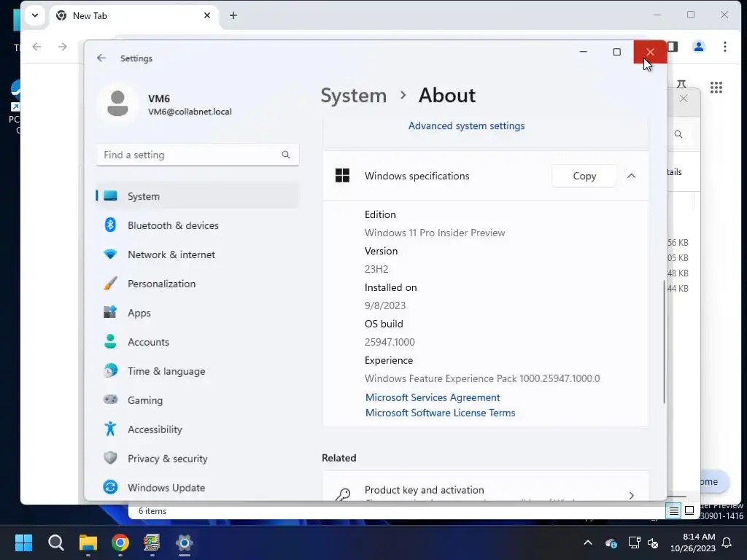Click the Privacy shield icon
Viewport: 747px width, 560px height.
(x=110, y=458)
